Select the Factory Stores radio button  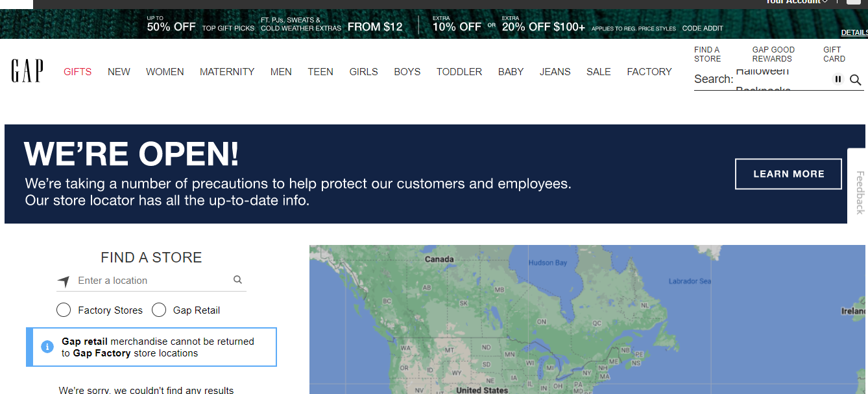64,310
